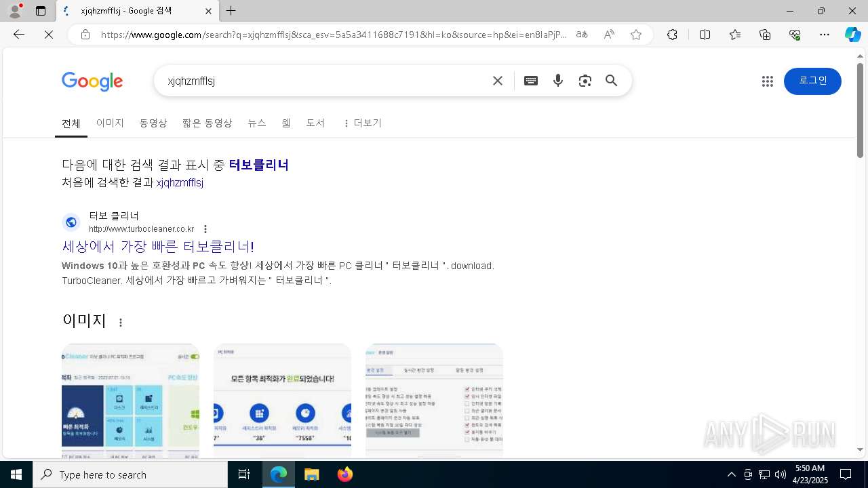Go back to the previous page
The height and width of the screenshot is (488, 868).
19,35
